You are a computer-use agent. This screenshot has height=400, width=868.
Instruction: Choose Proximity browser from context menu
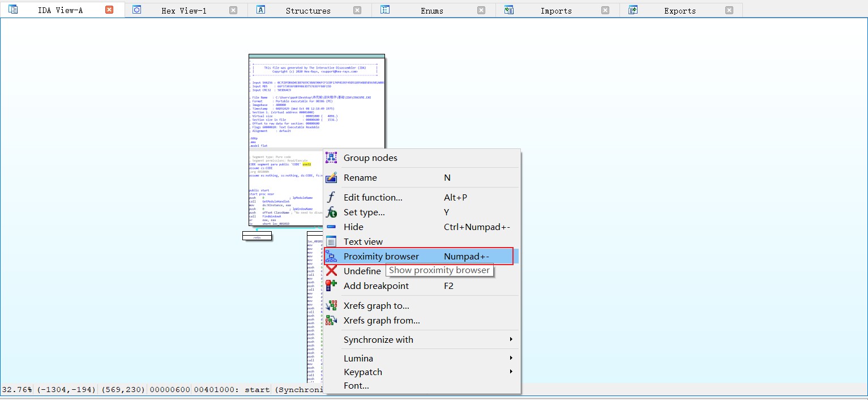click(x=381, y=257)
